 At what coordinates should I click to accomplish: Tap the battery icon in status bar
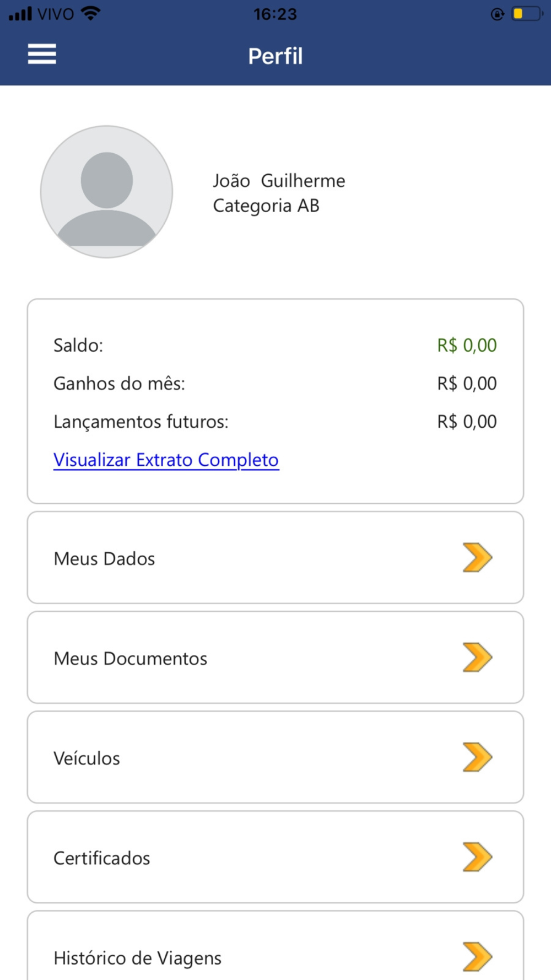tap(526, 14)
